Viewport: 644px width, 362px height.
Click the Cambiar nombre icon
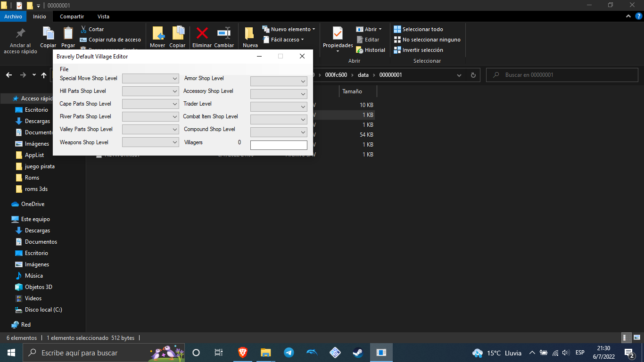pyautogui.click(x=224, y=33)
